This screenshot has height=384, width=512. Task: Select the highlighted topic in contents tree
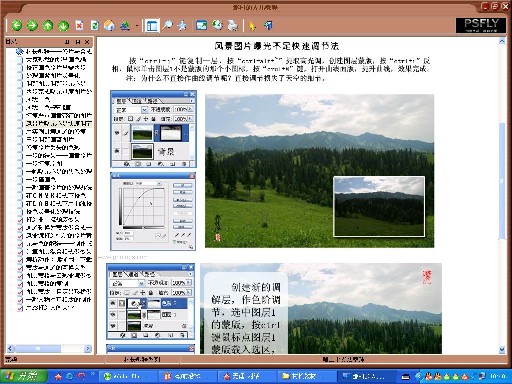coord(58,123)
